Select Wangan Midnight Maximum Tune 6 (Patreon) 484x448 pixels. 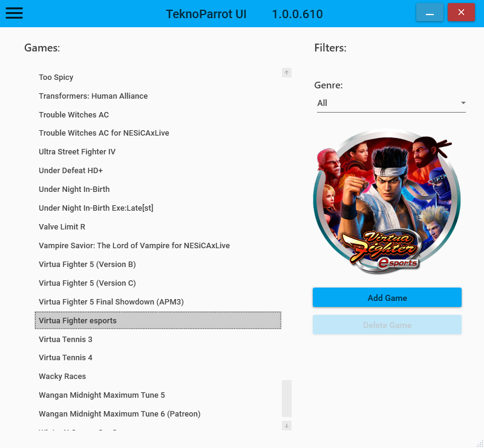158,413
